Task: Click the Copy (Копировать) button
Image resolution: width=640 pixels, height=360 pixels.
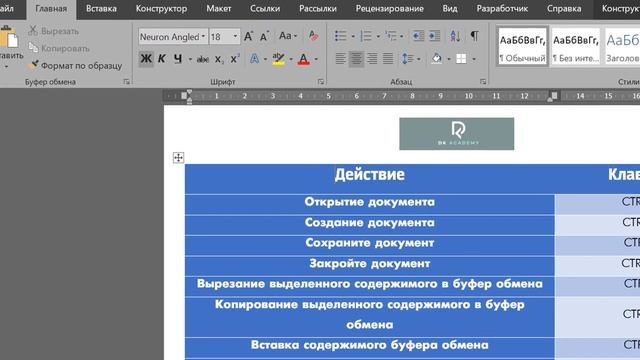Action: click(x=59, y=48)
